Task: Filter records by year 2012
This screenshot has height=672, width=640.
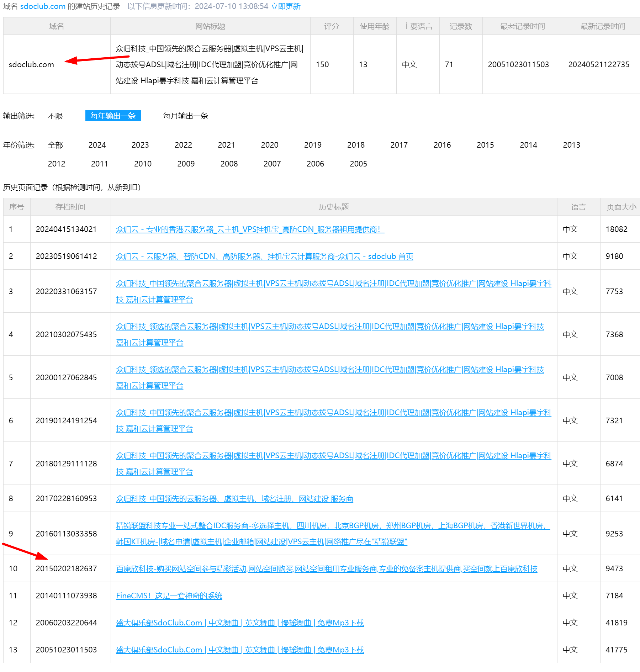Action: pyautogui.click(x=57, y=164)
